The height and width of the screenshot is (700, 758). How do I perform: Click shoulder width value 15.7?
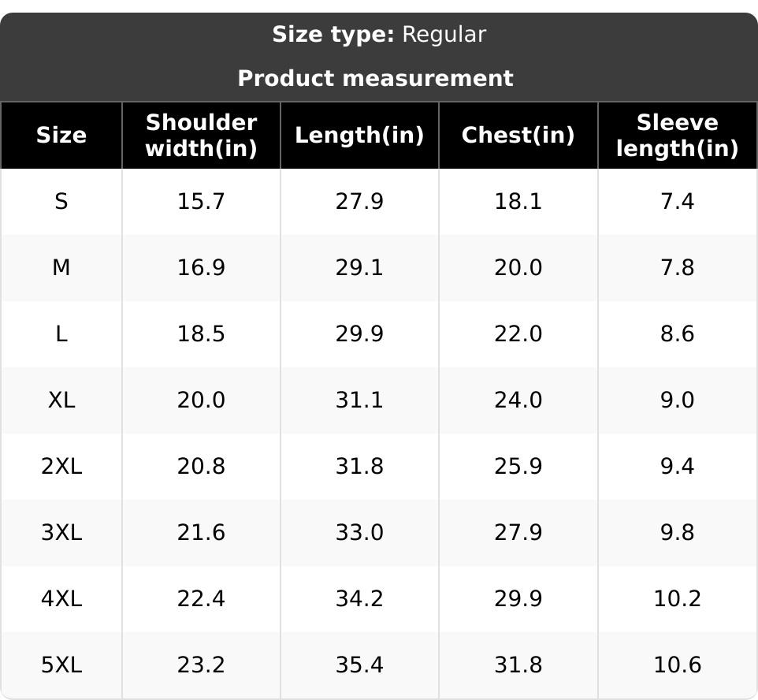(x=202, y=202)
